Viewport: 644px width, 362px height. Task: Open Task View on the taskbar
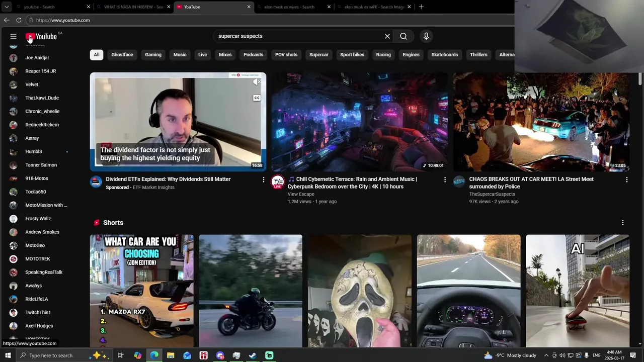tap(121, 355)
